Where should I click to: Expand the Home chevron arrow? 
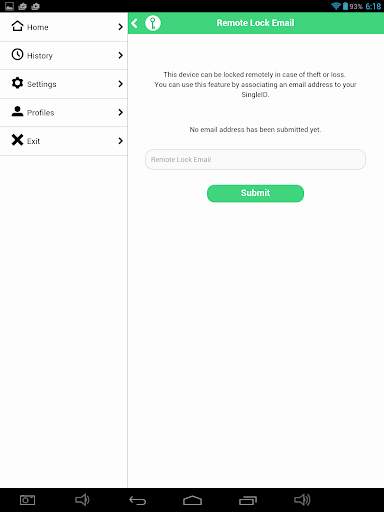pyautogui.click(x=121, y=27)
